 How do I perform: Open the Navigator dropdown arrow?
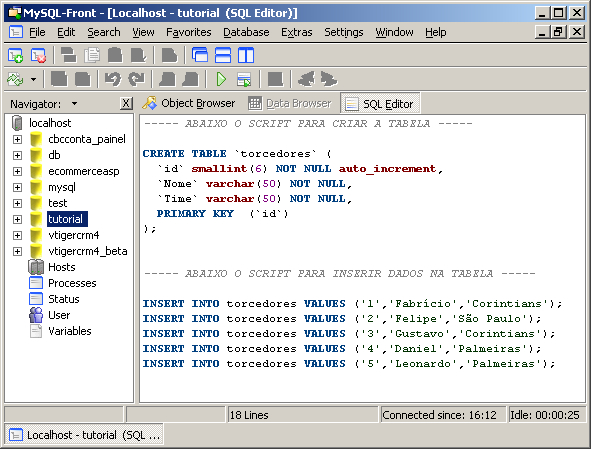coord(75,104)
